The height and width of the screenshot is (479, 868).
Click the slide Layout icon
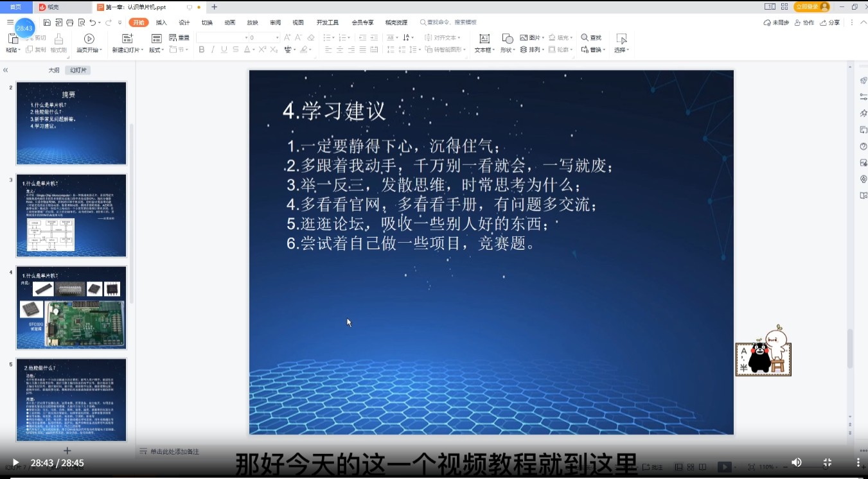[156, 39]
